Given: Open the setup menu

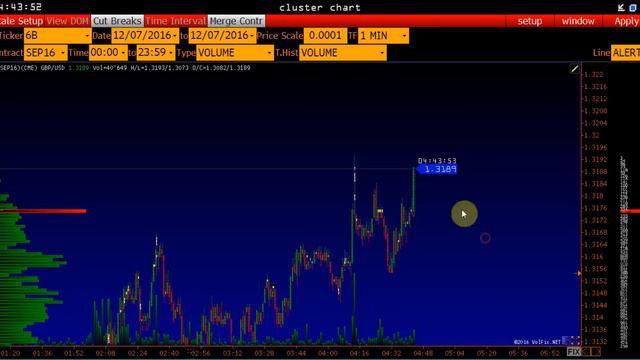Looking at the screenshot, I should tap(530, 21).
